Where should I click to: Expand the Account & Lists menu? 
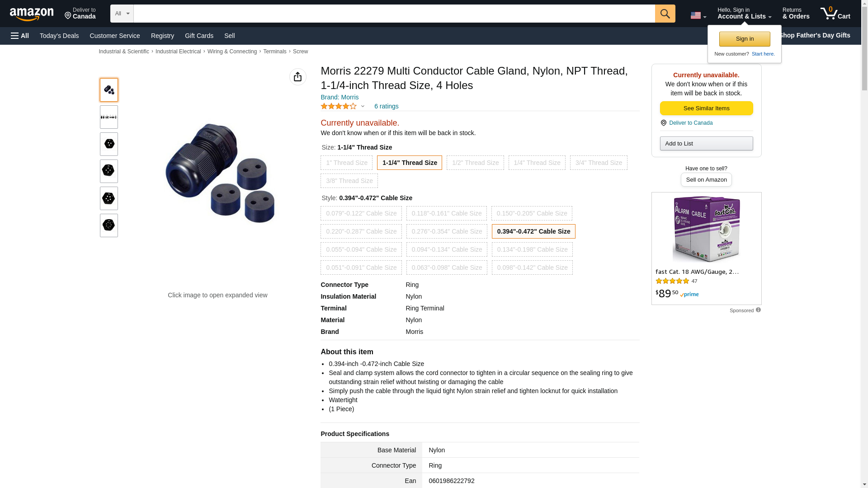tap(744, 14)
